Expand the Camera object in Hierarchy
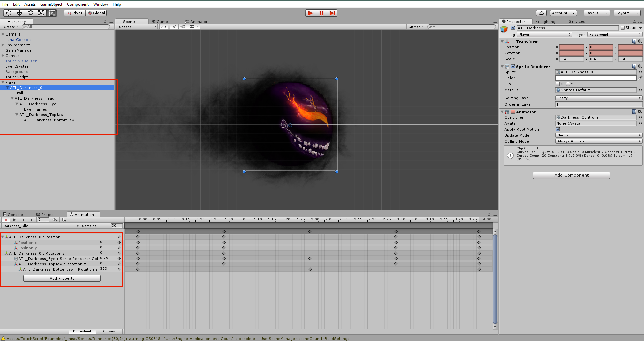 (3, 34)
